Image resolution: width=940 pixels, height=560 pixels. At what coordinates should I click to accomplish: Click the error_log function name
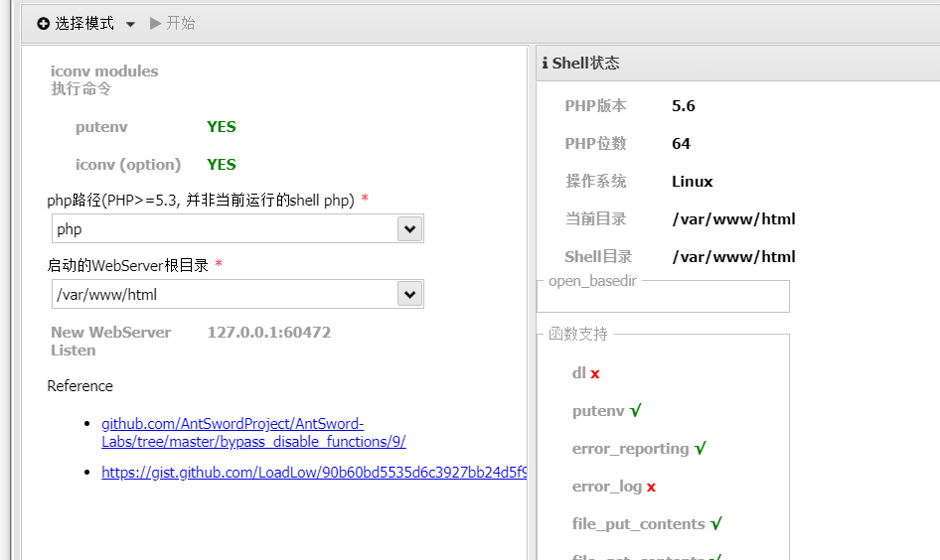click(607, 487)
